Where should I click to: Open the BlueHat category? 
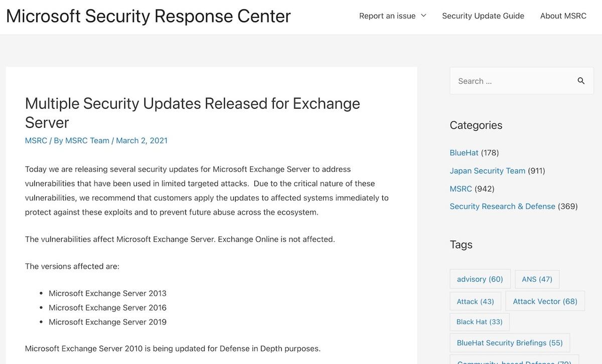464,152
